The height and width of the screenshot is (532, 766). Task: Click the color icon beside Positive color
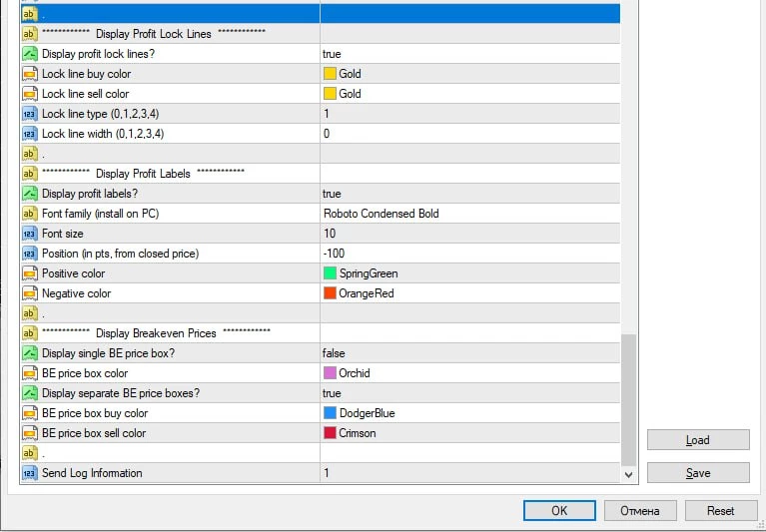(x=30, y=273)
